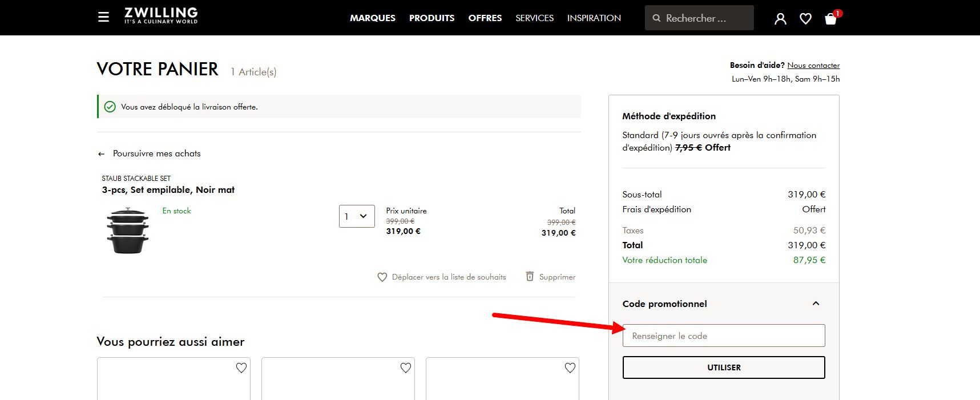Image resolution: width=980 pixels, height=400 pixels.
Task: Add first recommended product to wishlist
Action: pos(241,368)
